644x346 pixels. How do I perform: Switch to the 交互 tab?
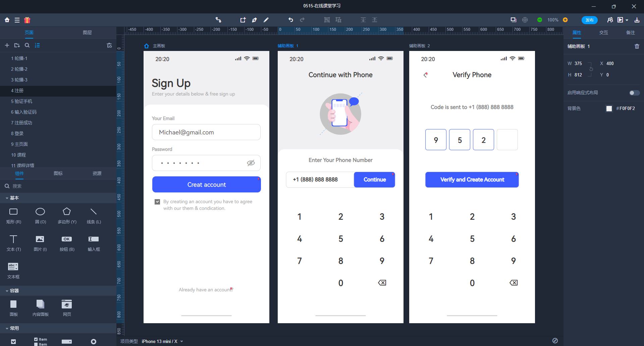pos(603,33)
